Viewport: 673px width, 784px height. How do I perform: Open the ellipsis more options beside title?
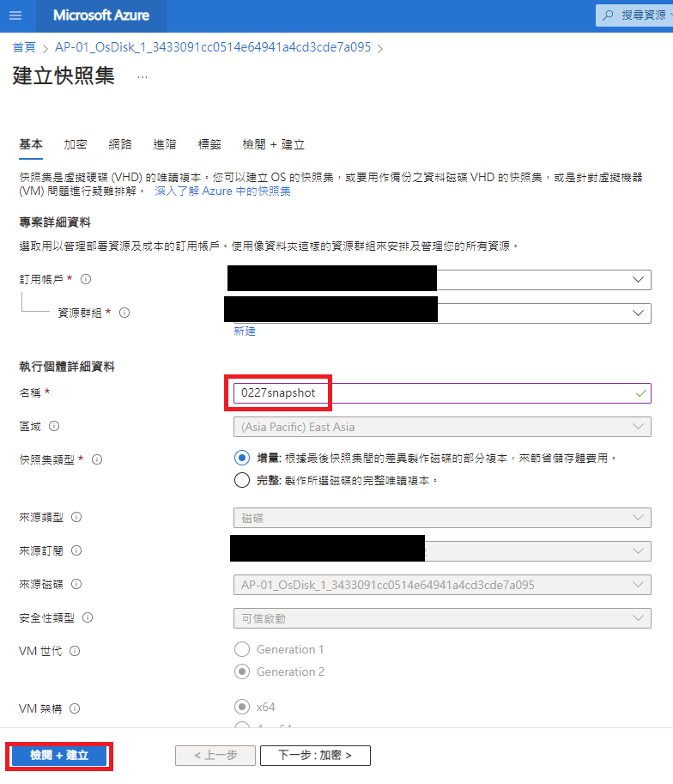[142, 76]
